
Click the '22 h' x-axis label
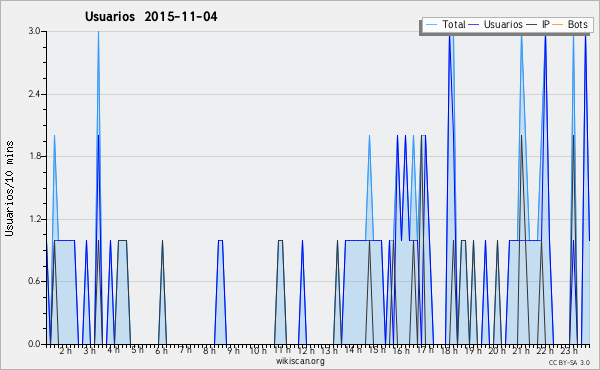545,351
